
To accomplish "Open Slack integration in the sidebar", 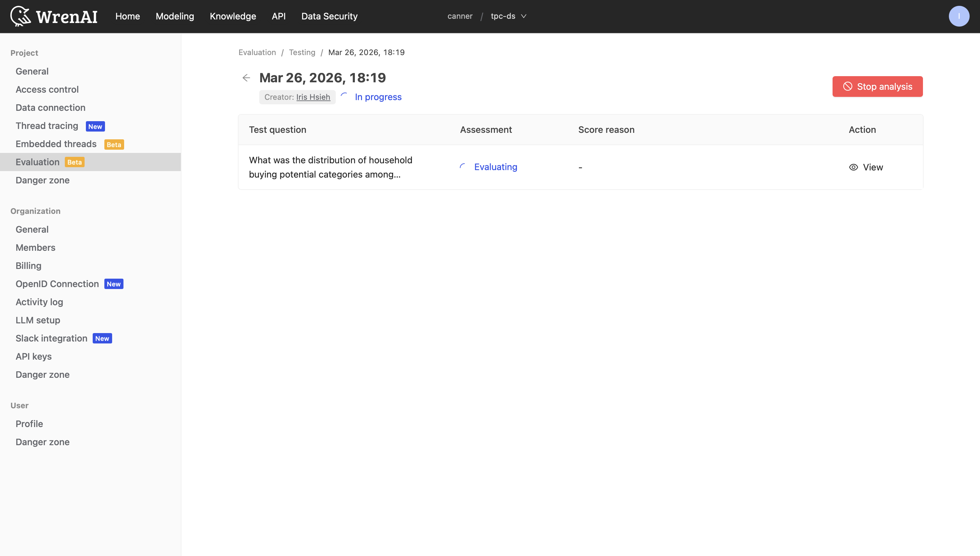I will pyautogui.click(x=52, y=338).
